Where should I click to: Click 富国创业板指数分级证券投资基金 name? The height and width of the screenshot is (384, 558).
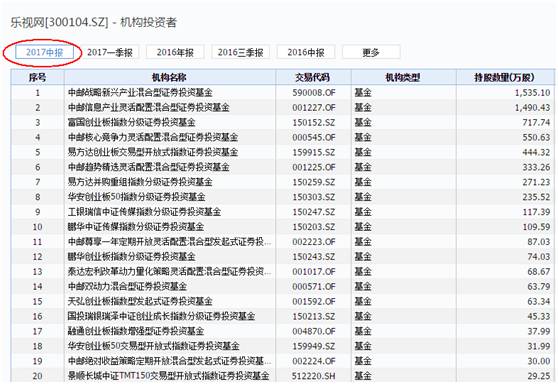[x=132, y=122]
